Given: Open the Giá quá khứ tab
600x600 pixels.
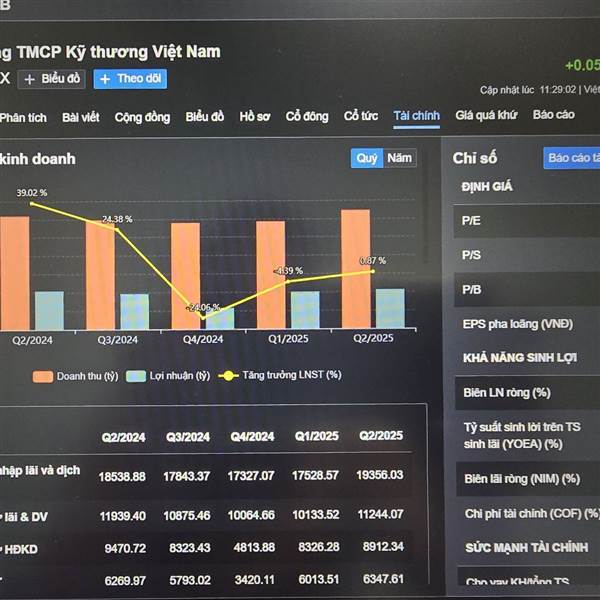Looking at the screenshot, I should (486, 115).
